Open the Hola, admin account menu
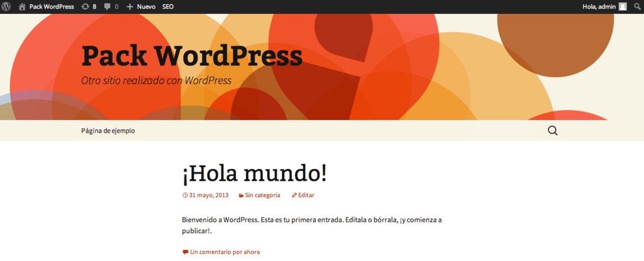644x261 pixels. [x=599, y=6]
